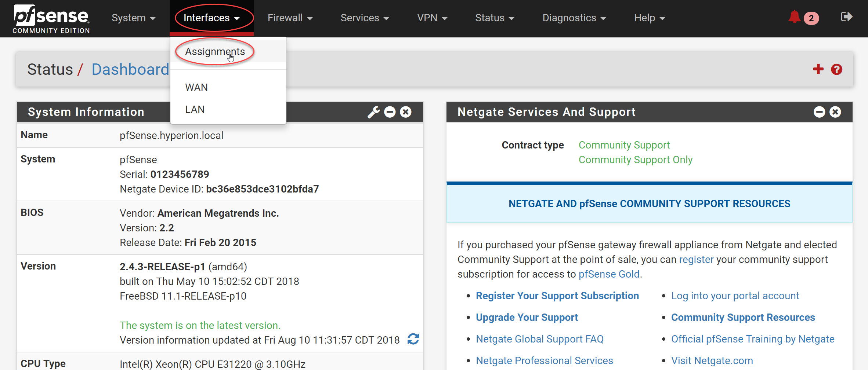The image size is (868, 370).
Task: Open the pfSense Gold link
Action: click(x=609, y=274)
